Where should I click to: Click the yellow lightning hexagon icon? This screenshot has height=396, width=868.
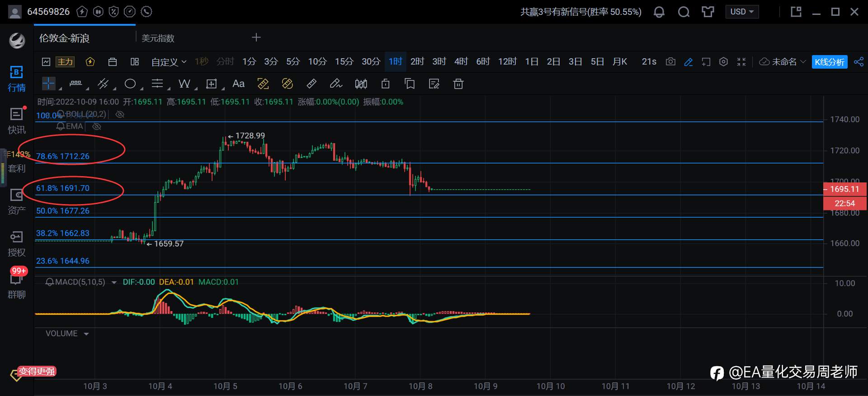point(90,62)
